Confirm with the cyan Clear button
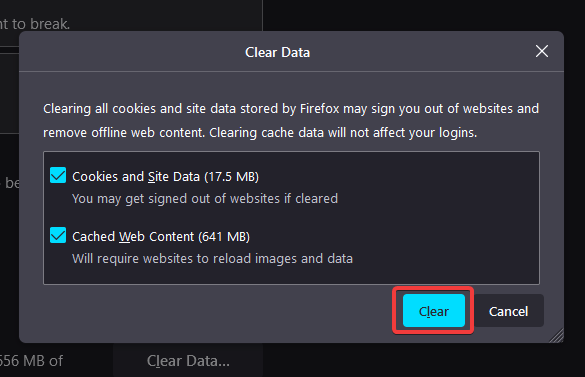The width and height of the screenshot is (585, 377). click(434, 311)
